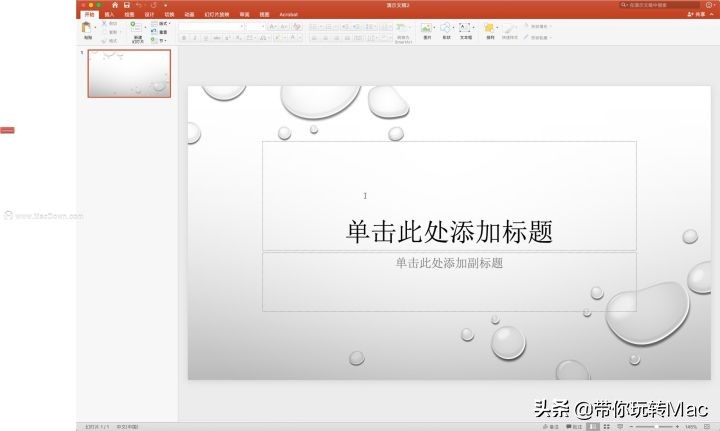Click the Increase Font Size icon
Viewport: 720px width, 431px height.
point(273,27)
